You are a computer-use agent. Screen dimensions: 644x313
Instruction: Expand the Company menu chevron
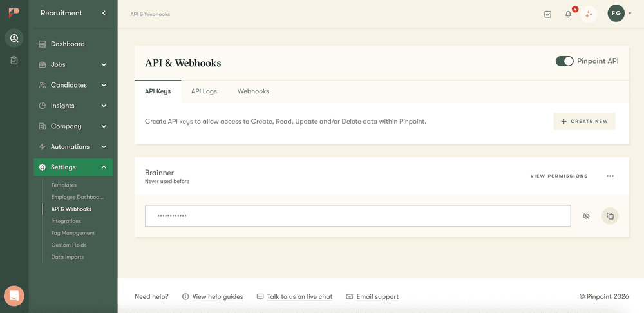click(x=104, y=126)
